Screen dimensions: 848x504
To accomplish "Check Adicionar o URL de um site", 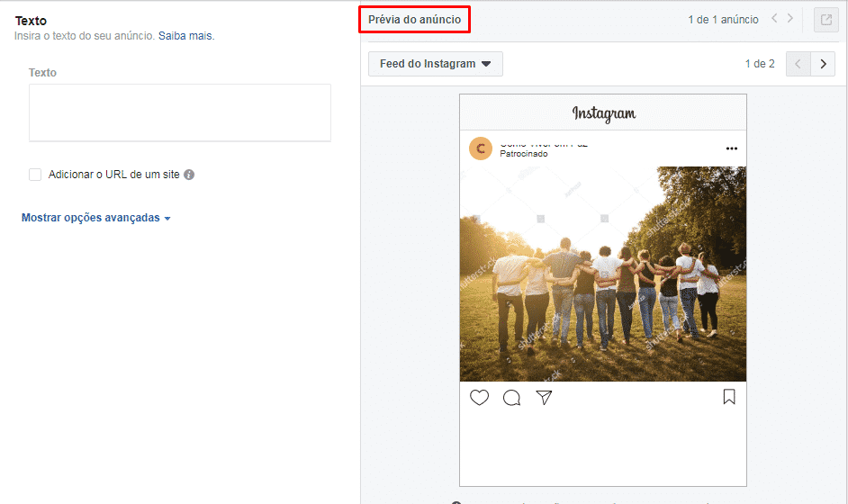I will (35, 175).
